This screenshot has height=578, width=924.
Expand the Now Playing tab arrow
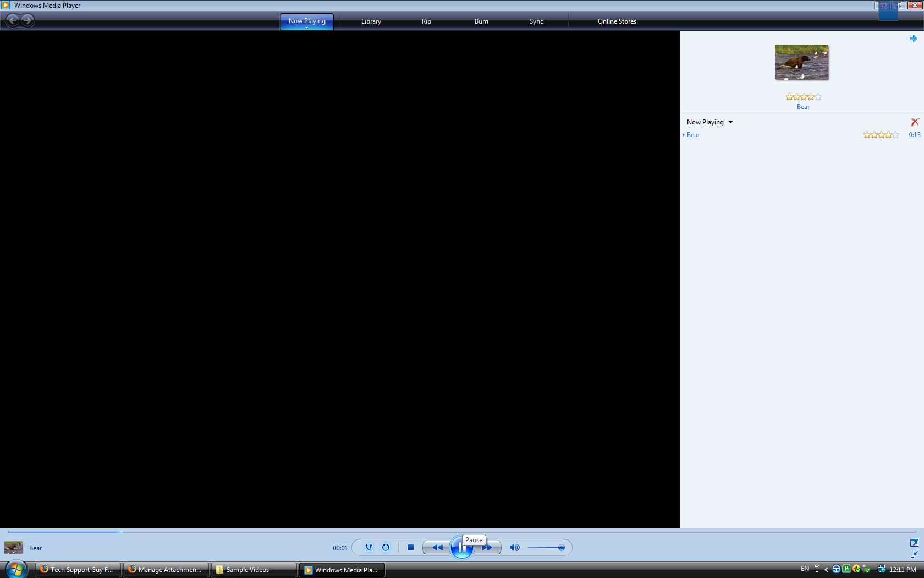pos(307,28)
